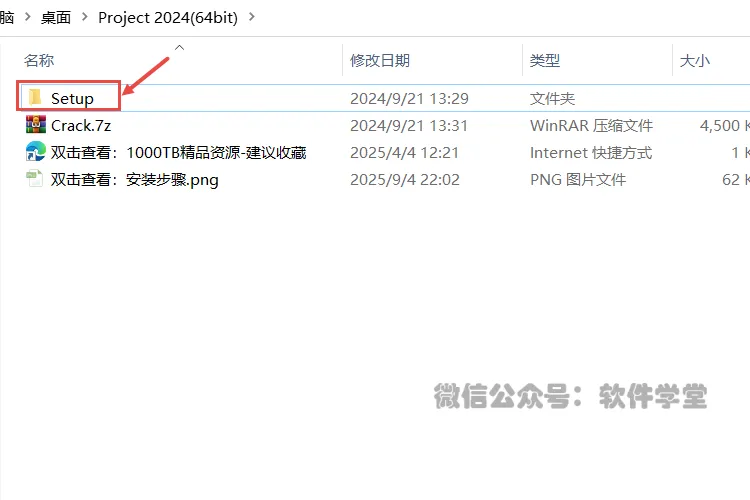Expand the chevron between 桌面 and Project 2024(64bit)
This screenshot has width=750, height=500.
[85, 17]
